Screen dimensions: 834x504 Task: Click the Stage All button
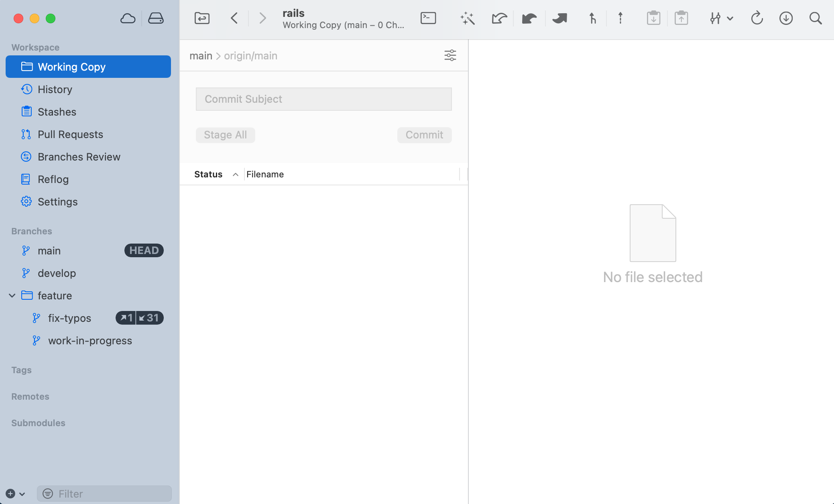[225, 135]
